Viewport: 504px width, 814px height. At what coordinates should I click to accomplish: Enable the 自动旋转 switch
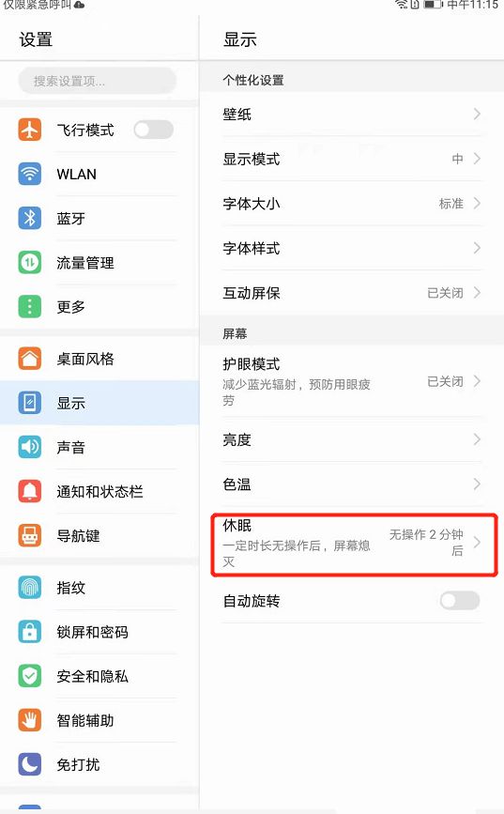(x=459, y=601)
